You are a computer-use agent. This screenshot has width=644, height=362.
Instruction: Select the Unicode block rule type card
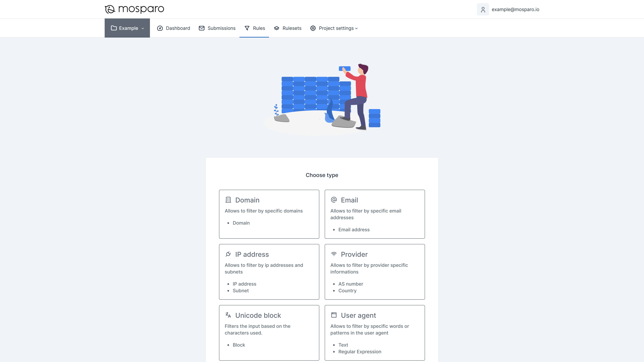[269, 333]
